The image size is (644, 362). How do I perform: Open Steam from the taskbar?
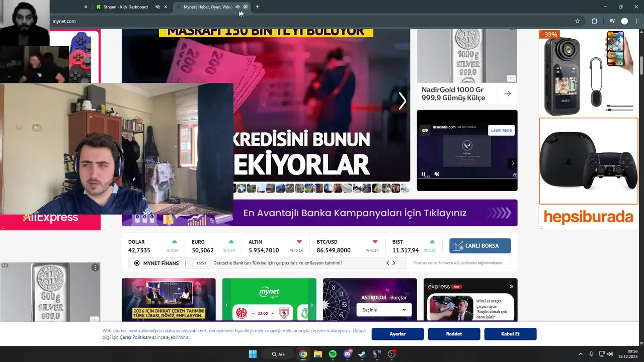(x=362, y=354)
